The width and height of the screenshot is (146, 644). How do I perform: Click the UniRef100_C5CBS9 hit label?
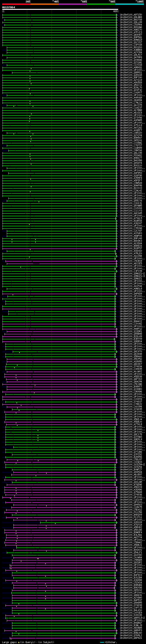pos(131,261)
